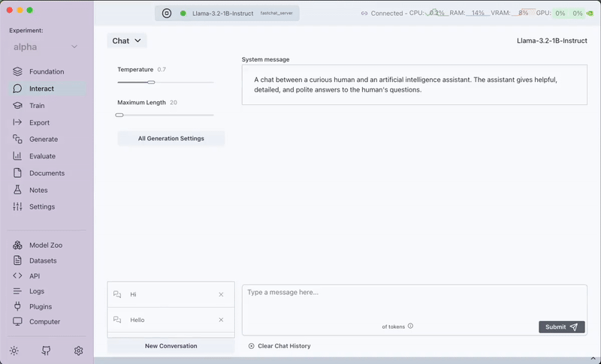The width and height of the screenshot is (601, 364).
Task: Adjust the Temperature slider handle
Action: click(151, 82)
